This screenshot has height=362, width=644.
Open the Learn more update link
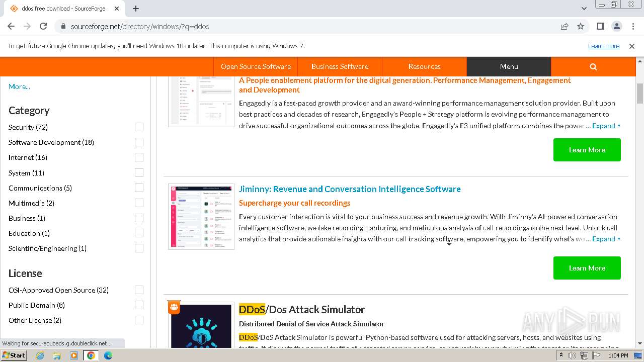pyautogui.click(x=603, y=46)
